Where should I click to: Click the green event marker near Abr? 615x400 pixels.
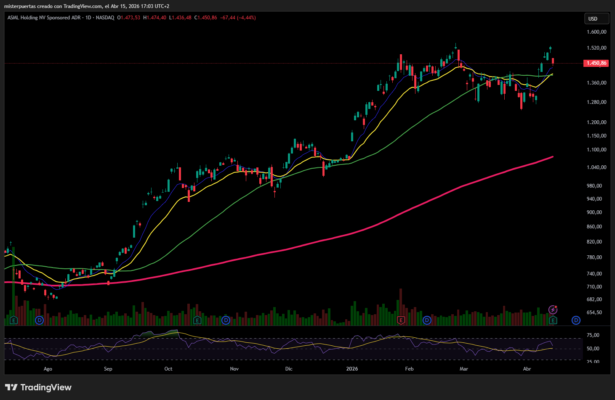point(552,320)
